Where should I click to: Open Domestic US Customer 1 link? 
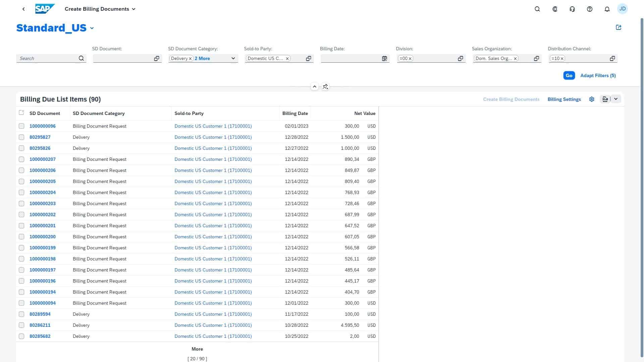click(213, 126)
